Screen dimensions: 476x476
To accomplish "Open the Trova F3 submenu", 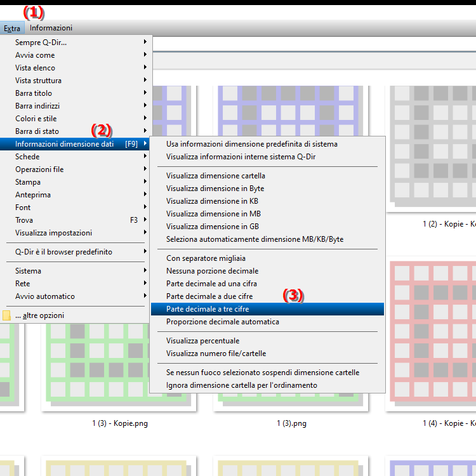I will click(x=75, y=220).
